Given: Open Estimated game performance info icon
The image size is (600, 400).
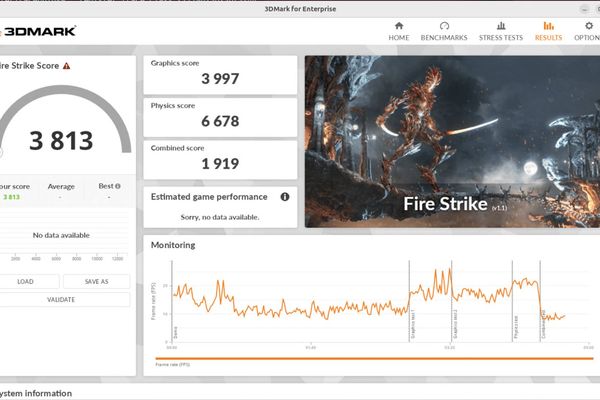Looking at the screenshot, I should tap(285, 197).
